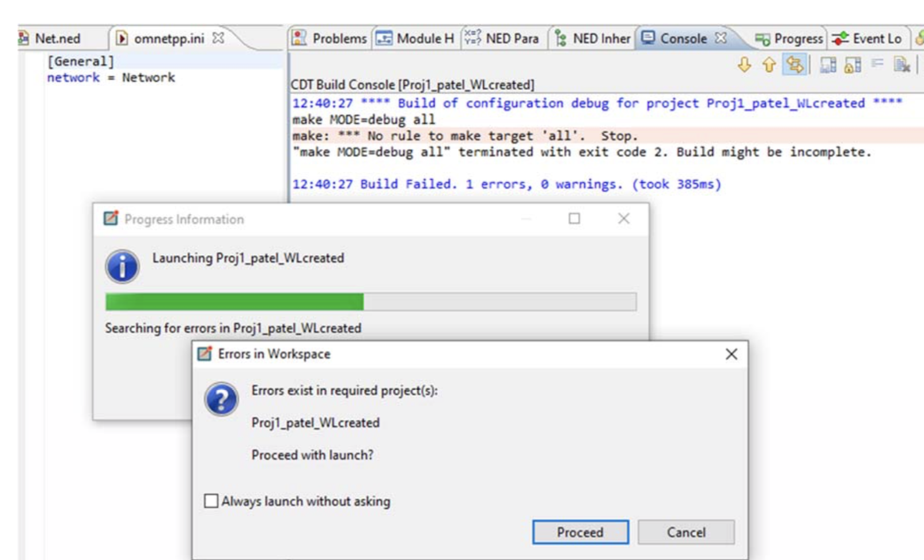924x560 pixels.
Task: Click the launch progress bar
Action: point(371,302)
